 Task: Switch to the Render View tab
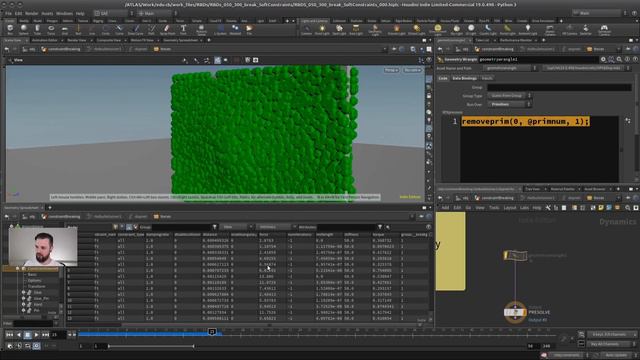click(x=77, y=40)
